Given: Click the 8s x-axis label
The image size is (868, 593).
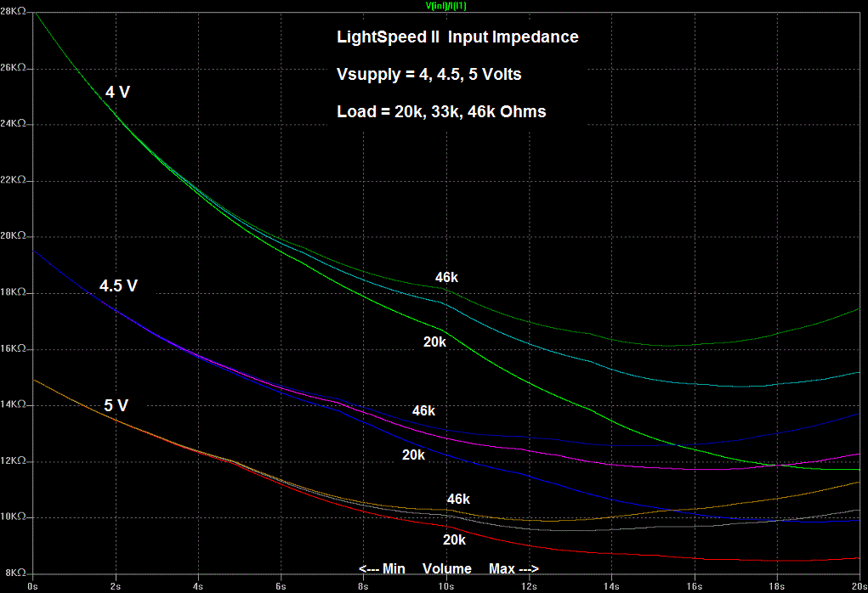Looking at the screenshot, I should pos(363,586).
